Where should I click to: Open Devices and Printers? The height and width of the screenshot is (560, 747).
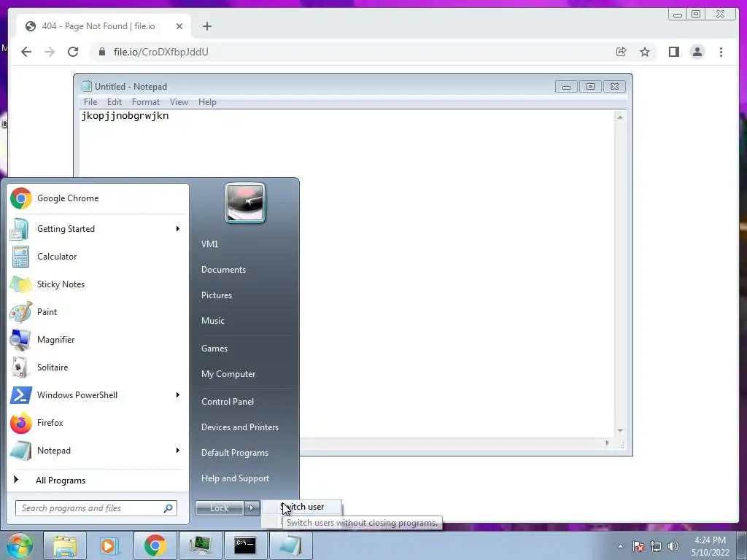pos(240,427)
